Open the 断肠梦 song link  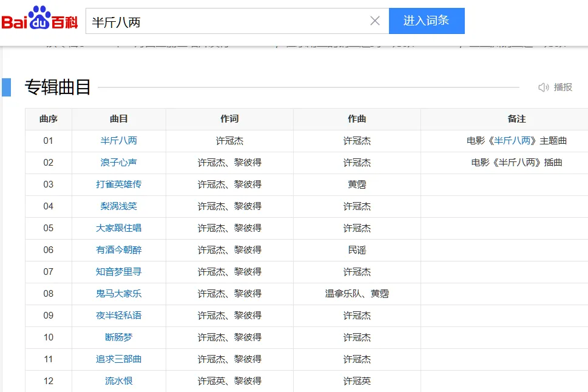[x=119, y=337]
